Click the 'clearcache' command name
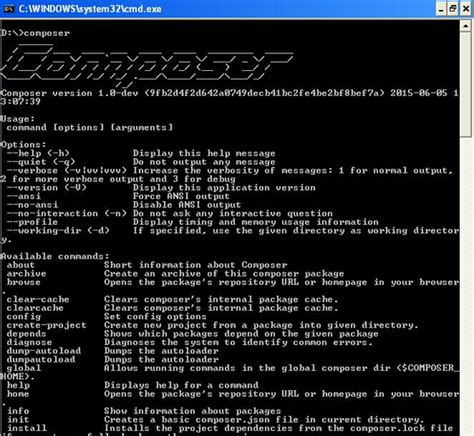 35,308
